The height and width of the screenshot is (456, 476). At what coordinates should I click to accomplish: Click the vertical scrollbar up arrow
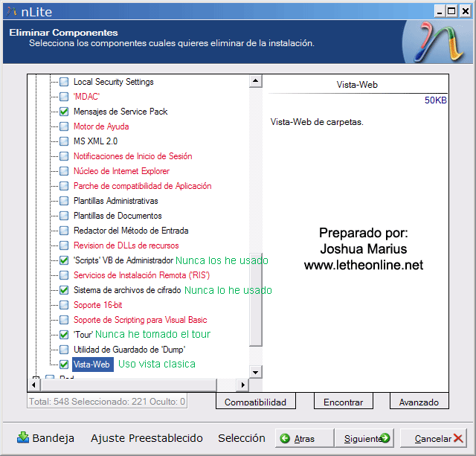coord(256,81)
